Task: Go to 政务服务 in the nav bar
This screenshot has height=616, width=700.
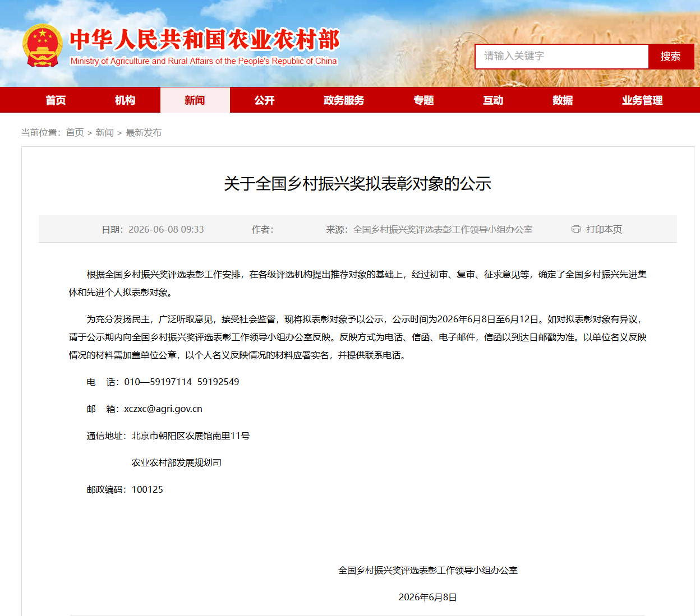Action: 344,100
